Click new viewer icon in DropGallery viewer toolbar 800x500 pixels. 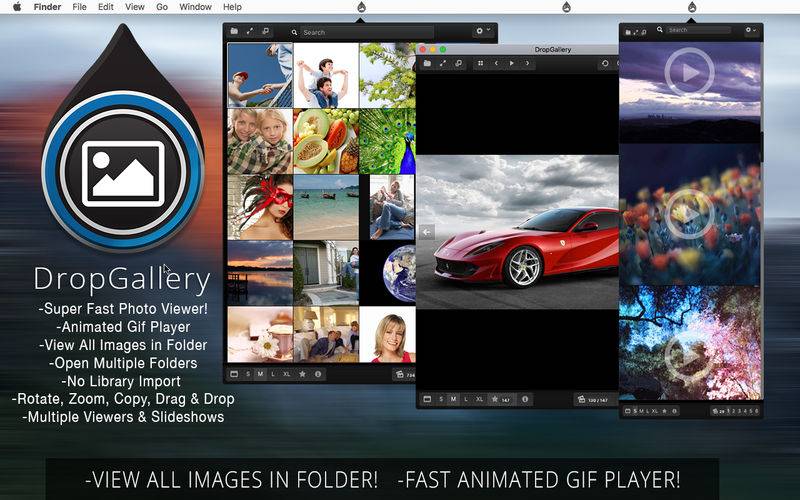pos(459,63)
